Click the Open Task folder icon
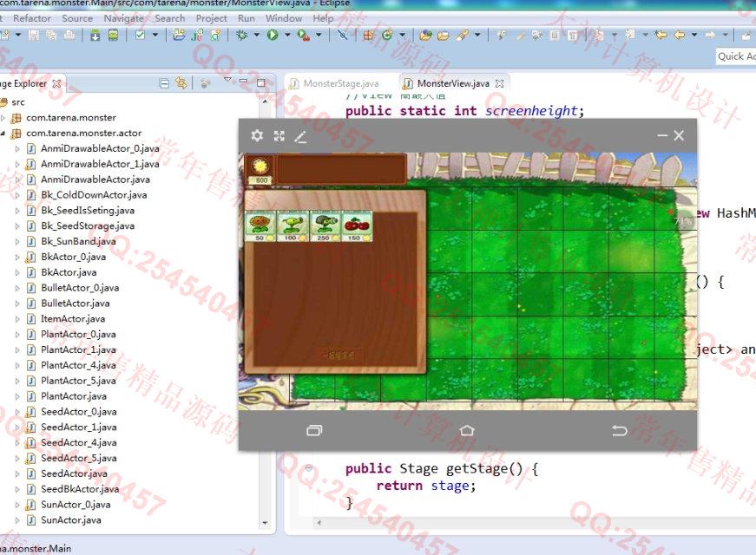This screenshot has width=756, height=555. [x=444, y=35]
